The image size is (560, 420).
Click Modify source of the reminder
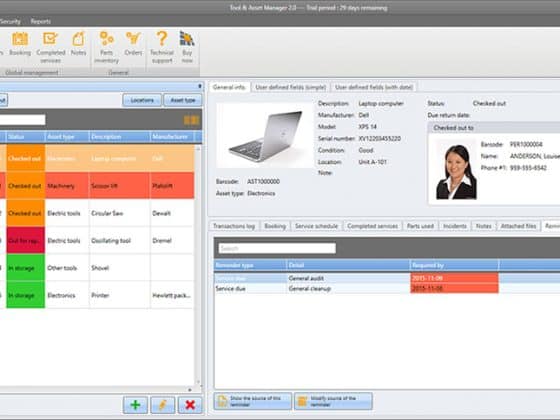coord(333,401)
